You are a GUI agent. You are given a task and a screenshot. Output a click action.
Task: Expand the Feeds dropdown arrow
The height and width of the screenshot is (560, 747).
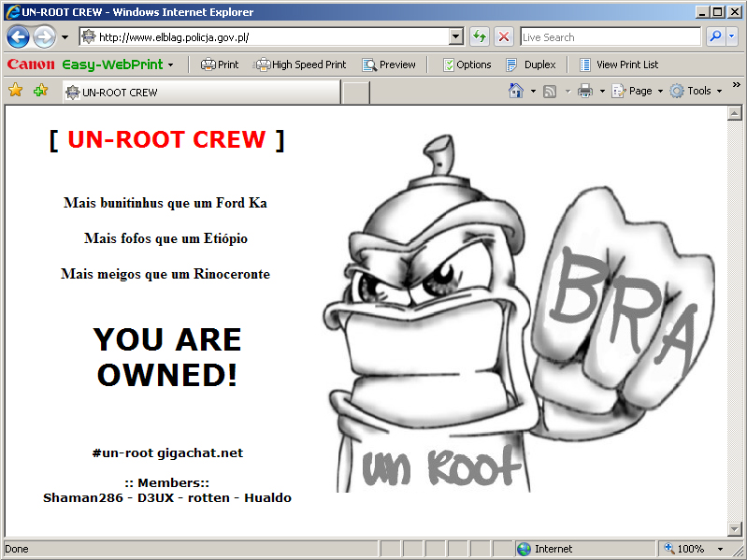[x=567, y=91]
